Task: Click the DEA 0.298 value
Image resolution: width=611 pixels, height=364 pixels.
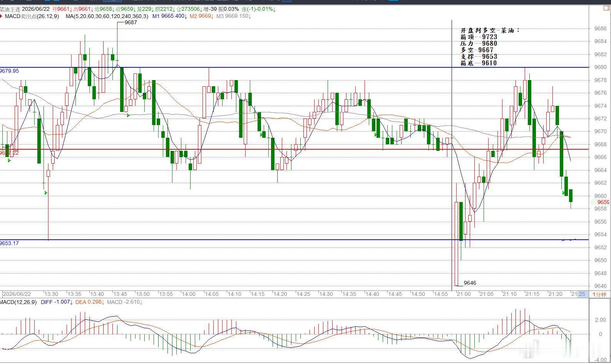Action: click(x=89, y=302)
